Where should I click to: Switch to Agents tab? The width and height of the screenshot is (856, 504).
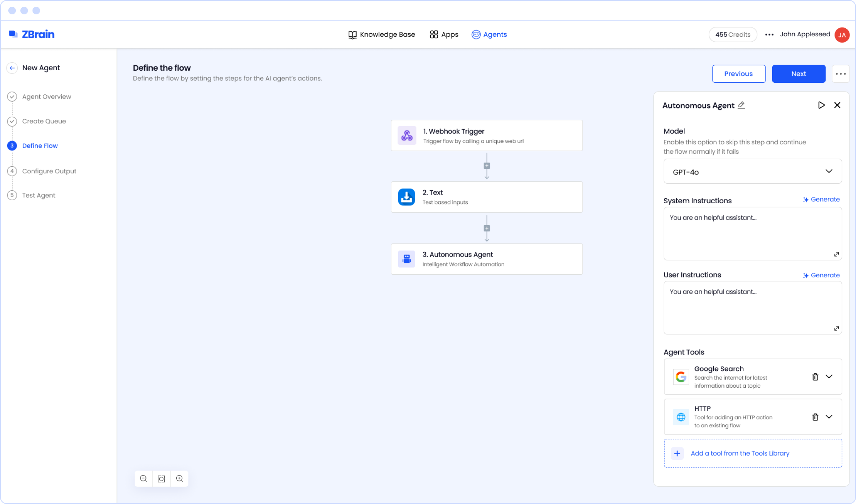pos(489,34)
